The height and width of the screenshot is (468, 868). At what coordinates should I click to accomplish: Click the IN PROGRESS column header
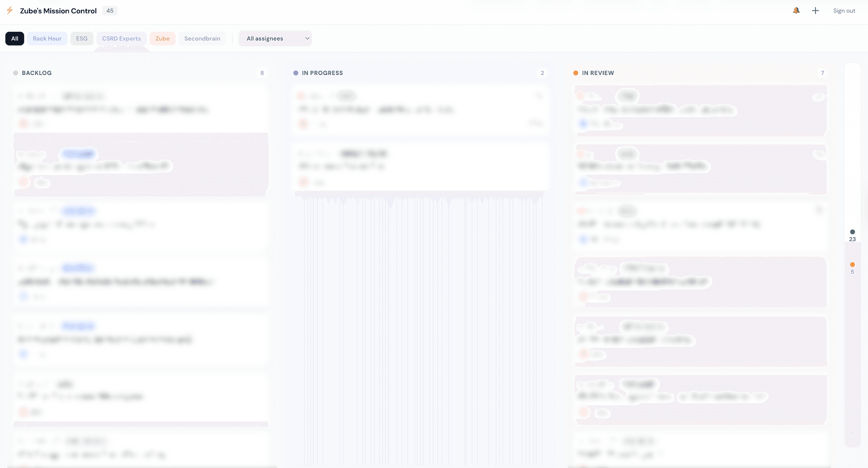pyautogui.click(x=322, y=73)
